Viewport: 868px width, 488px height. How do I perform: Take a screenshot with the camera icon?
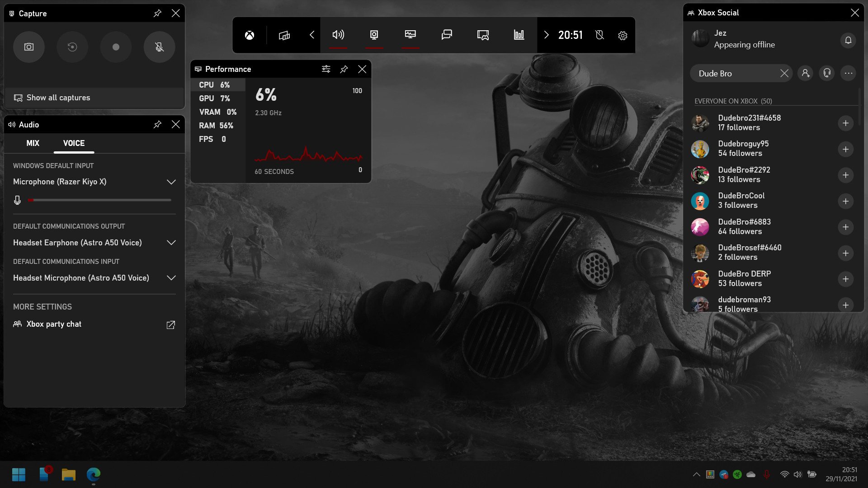(x=29, y=47)
